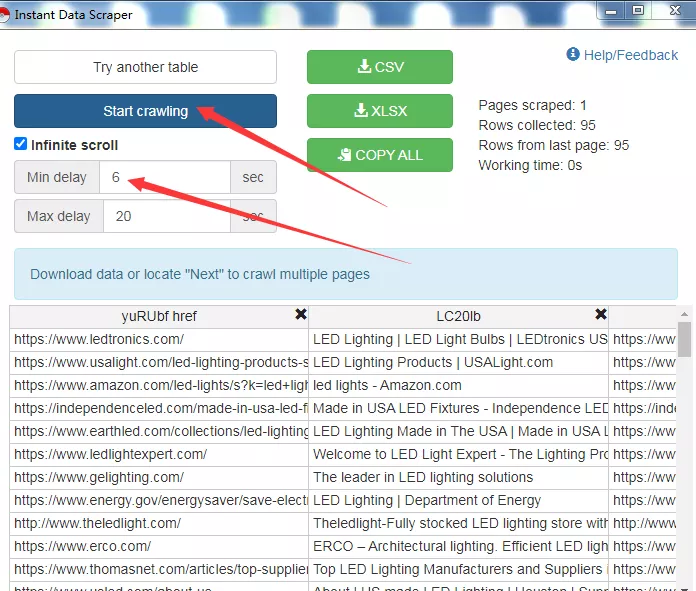This screenshot has height=591, width=696.
Task: Click the amazon.com led-lights URL cell
Action: tap(159, 386)
